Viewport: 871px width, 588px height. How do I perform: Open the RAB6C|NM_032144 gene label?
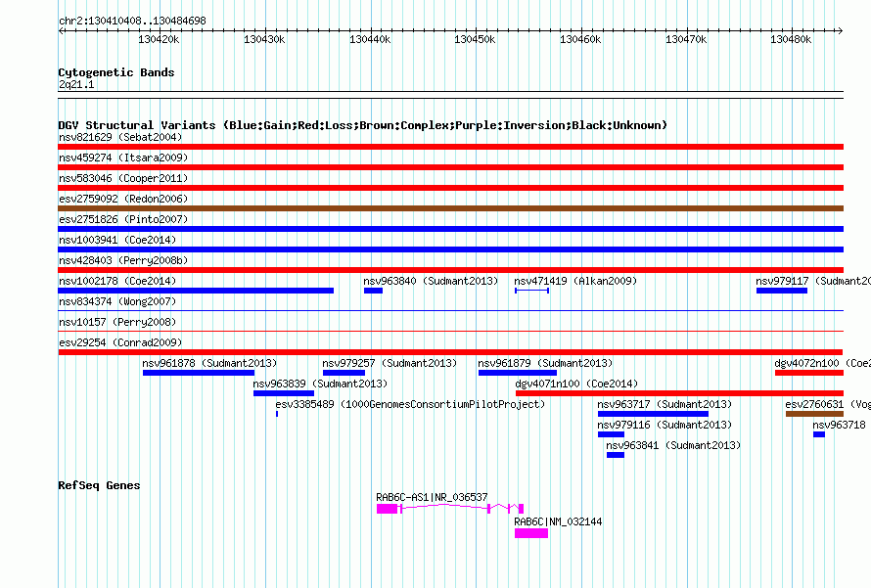pyautogui.click(x=558, y=521)
